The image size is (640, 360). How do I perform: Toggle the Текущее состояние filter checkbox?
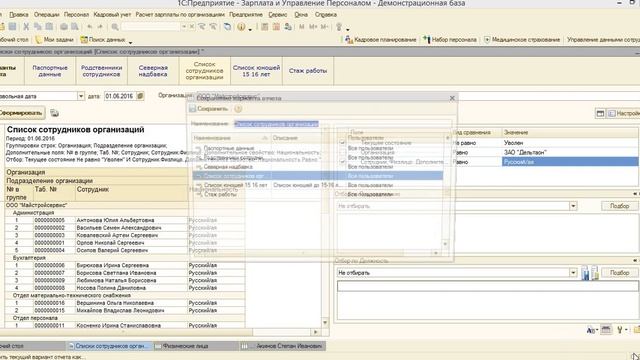(342, 142)
